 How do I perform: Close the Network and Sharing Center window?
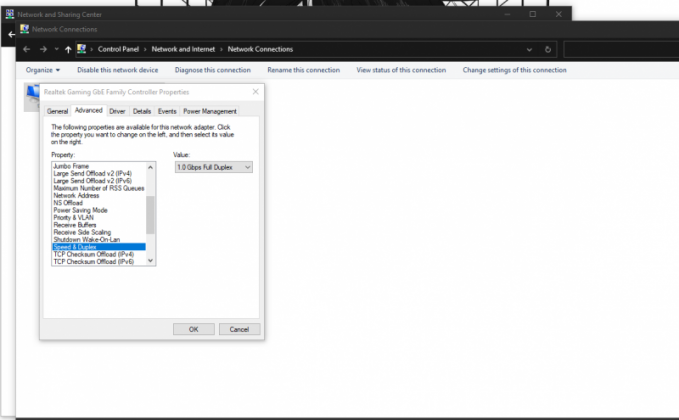click(x=559, y=14)
